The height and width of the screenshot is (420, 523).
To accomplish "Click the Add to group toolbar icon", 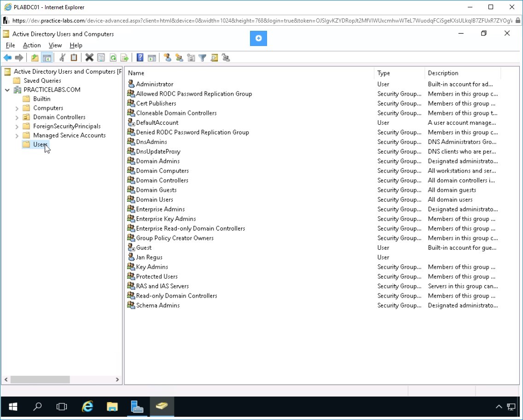I will tap(226, 58).
